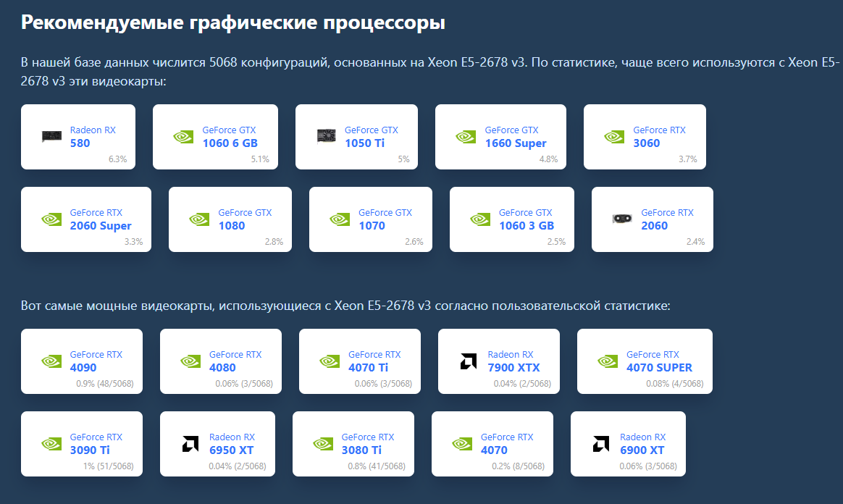Image resolution: width=843 pixels, height=504 pixels.
Task: Click Nvidia logo beside RTX 4080
Action: [x=191, y=361]
